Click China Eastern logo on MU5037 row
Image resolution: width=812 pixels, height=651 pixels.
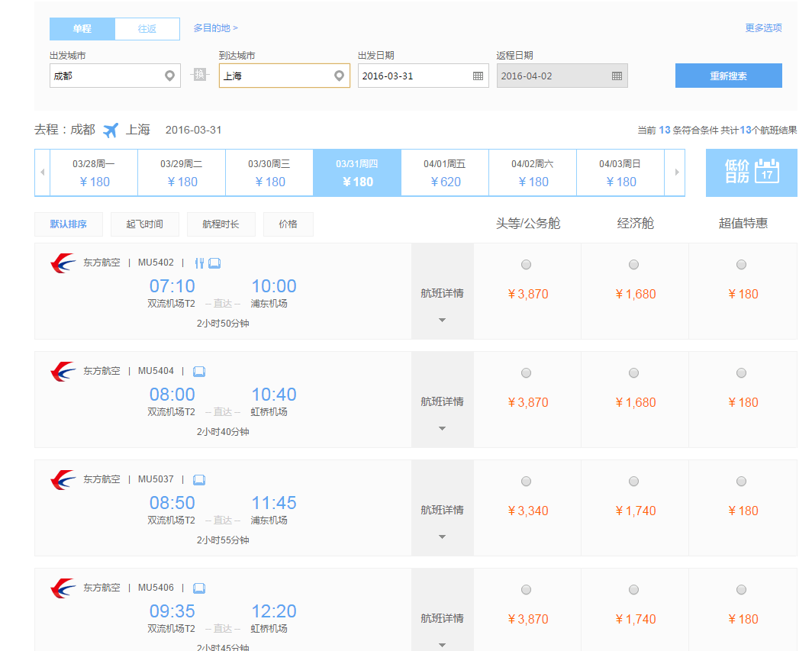click(63, 479)
